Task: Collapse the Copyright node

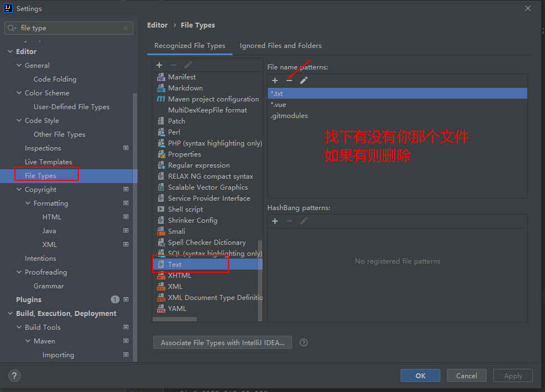Action: tap(19, 190)
